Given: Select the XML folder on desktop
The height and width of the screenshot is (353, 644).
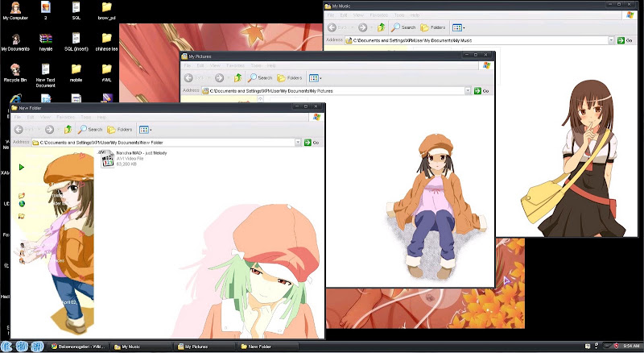Looking at the screenshot, I should [106, 73].
